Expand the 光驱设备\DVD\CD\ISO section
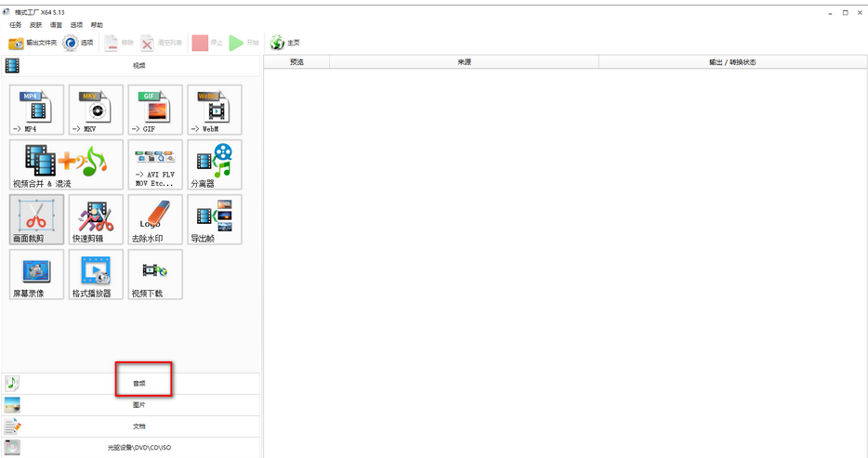868x458 pixels. (x=131, y=448)
